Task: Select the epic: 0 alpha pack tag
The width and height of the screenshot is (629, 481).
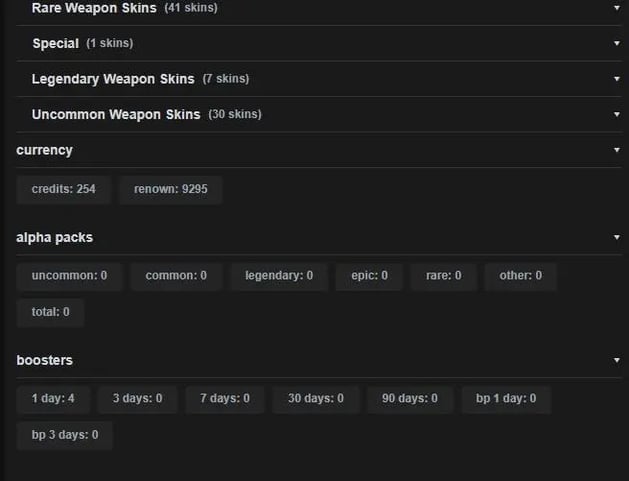Action: 369,276
